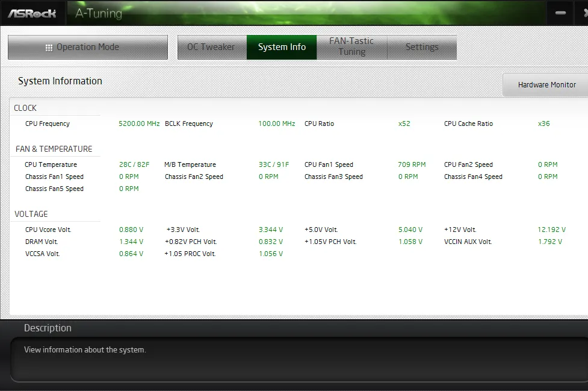
Task: Click the Chassis Fan5 0 RPM value
Action: click(x=129, y=189)
